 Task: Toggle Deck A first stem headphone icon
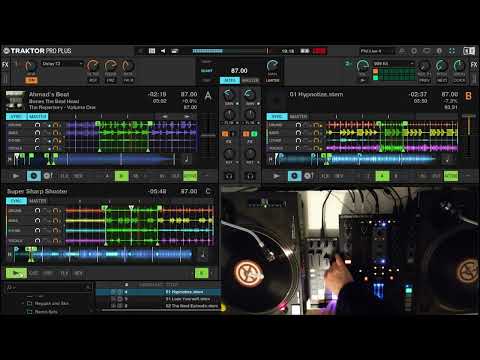(x=37, y=125)
